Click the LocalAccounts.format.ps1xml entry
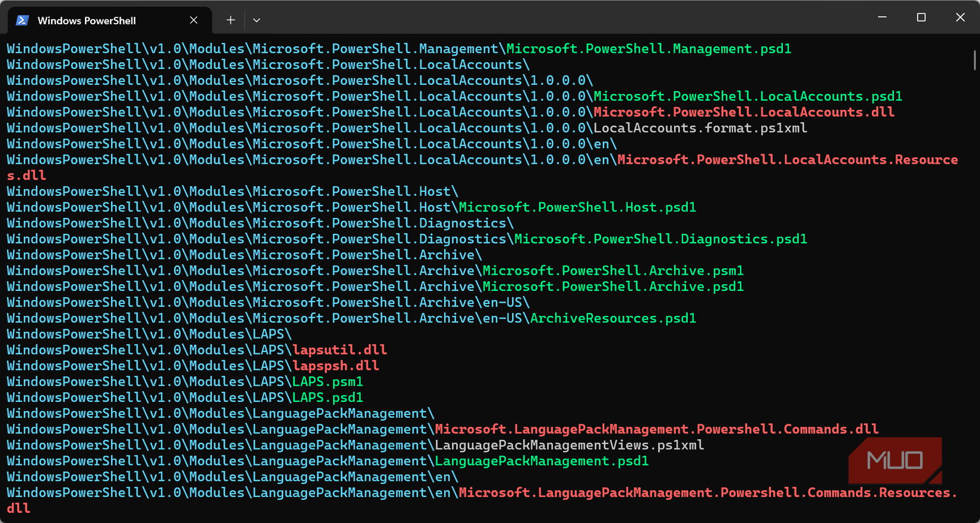The width and height of the screenshot is (980, 523). point(700,128)
